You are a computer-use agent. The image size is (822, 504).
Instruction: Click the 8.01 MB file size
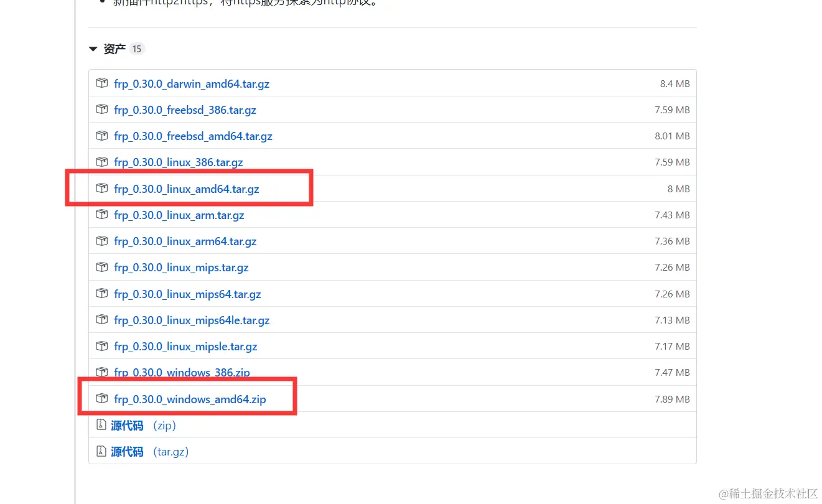click(x=673, y=136)
